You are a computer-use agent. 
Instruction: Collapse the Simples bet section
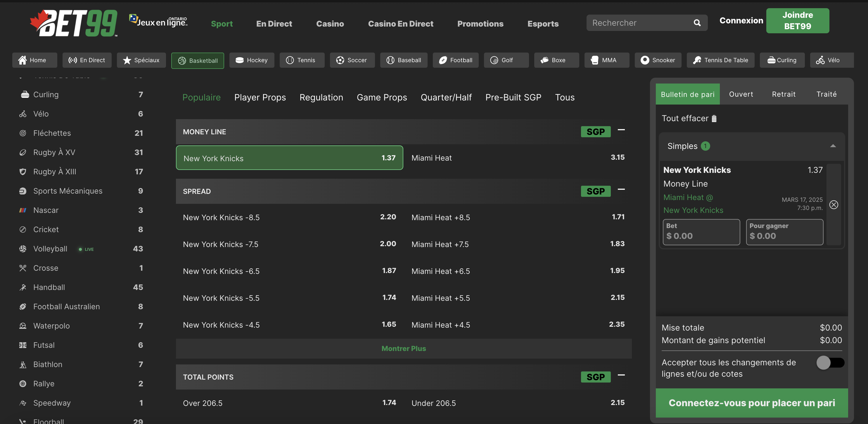click(833, 146)
